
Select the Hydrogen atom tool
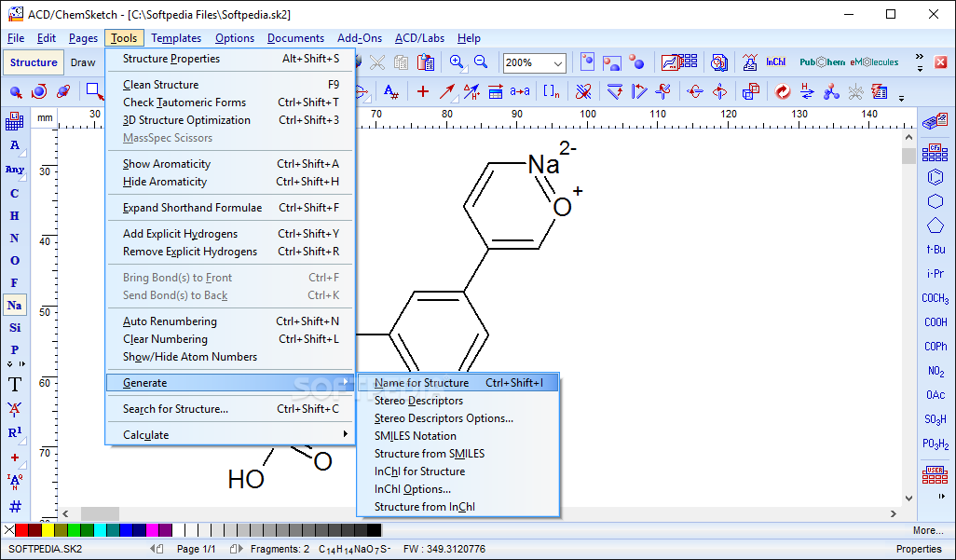coord(15,216)
